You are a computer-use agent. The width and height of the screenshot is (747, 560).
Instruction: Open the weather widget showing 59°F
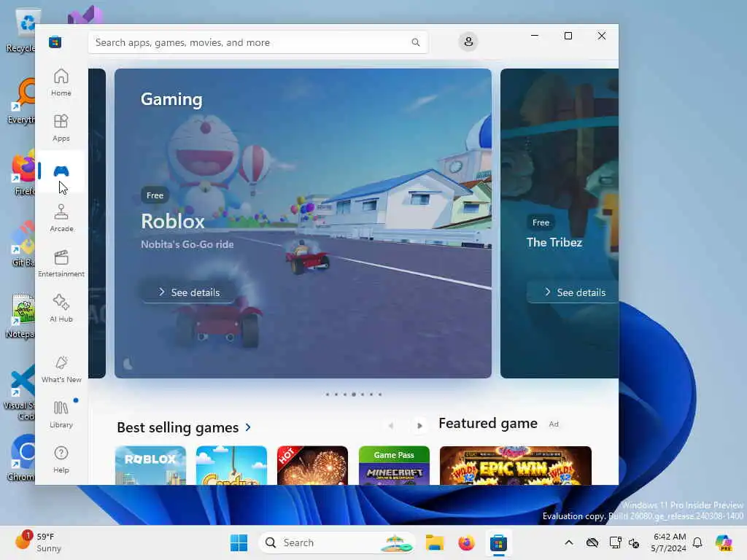38,542
